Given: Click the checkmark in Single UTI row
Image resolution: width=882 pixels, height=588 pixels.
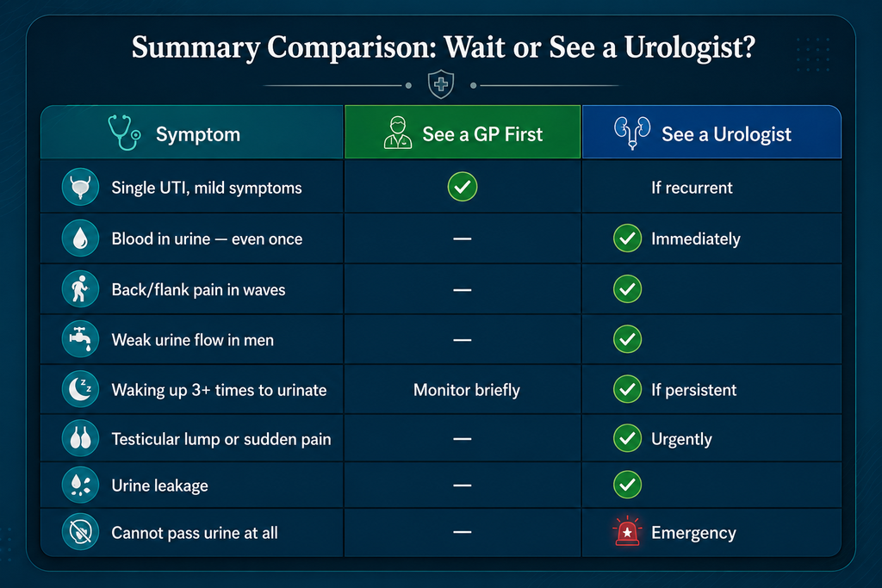Looking at the screenshot, I should tap(463, 187).
